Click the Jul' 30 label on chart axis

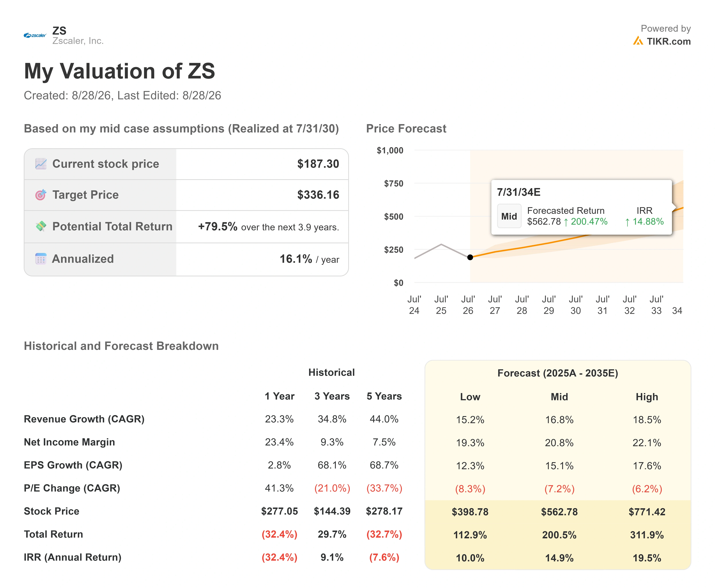point(576,305)
